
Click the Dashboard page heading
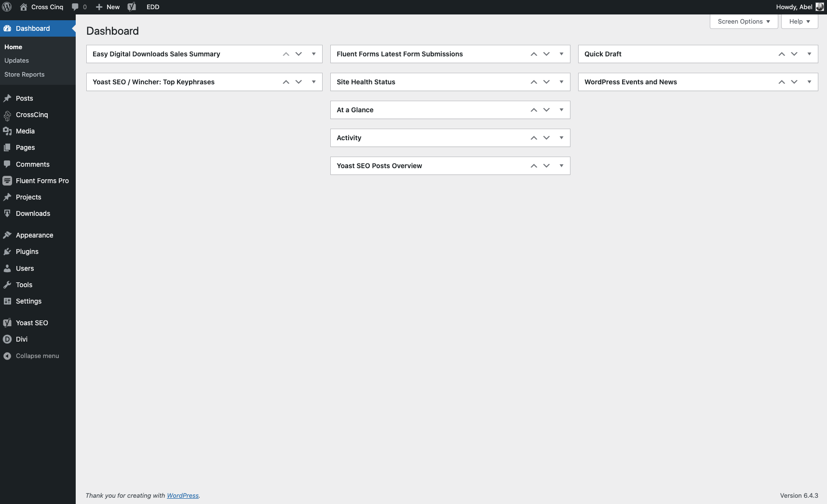(x=112, y=31)
